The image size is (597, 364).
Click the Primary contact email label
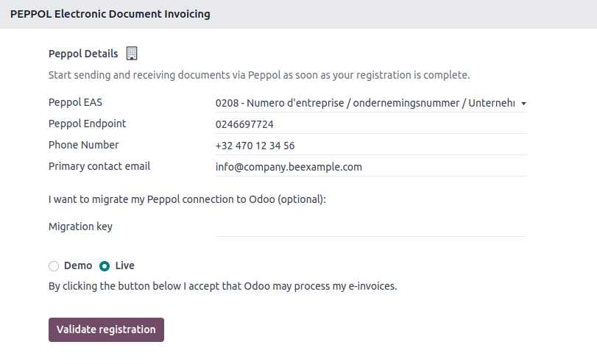99,166
